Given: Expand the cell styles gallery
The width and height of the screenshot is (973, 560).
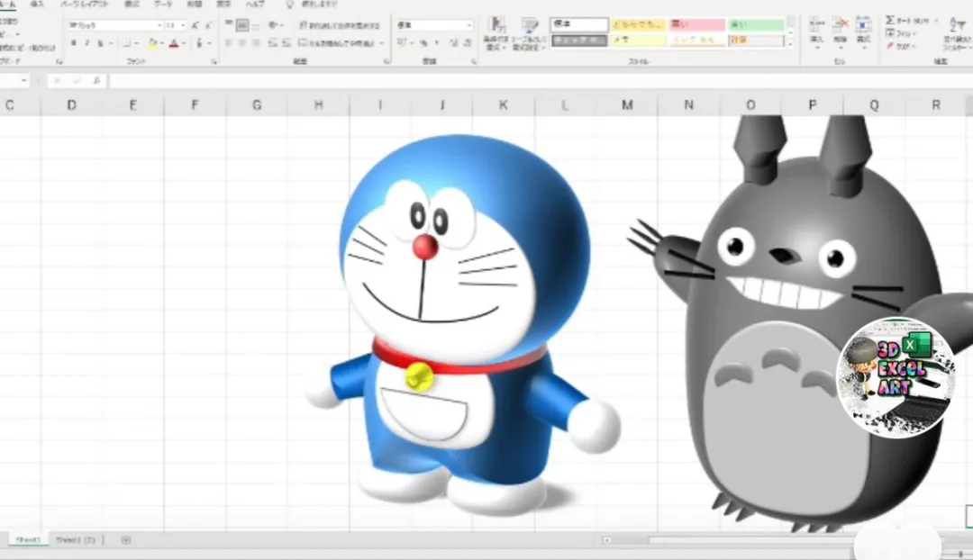Looking at the screenshot, I should pos(791,44).
